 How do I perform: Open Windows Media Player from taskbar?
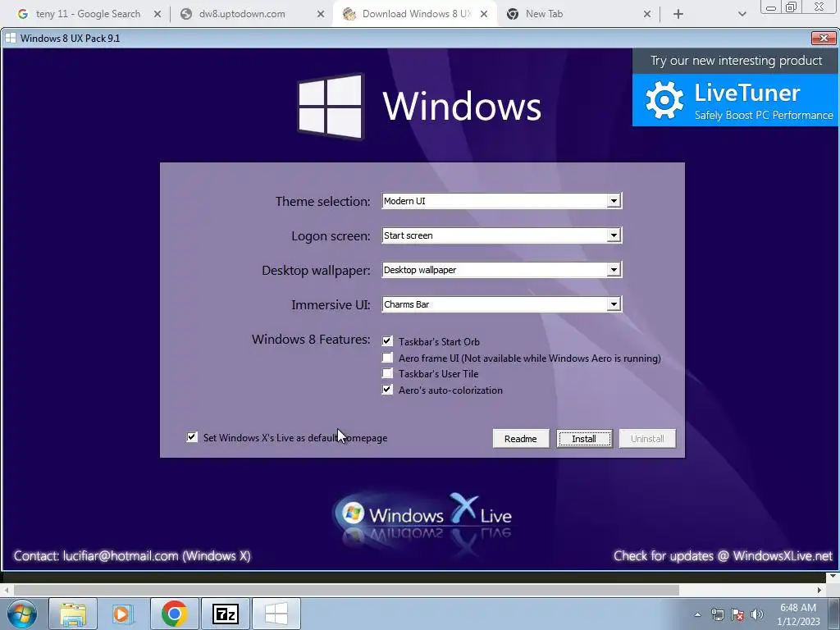[123, 614]
